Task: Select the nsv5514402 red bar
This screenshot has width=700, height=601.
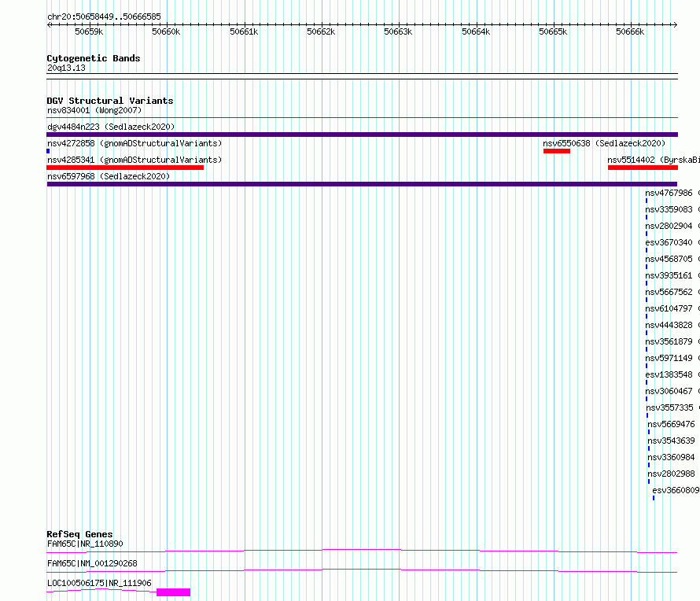Action: pos(643,168)
